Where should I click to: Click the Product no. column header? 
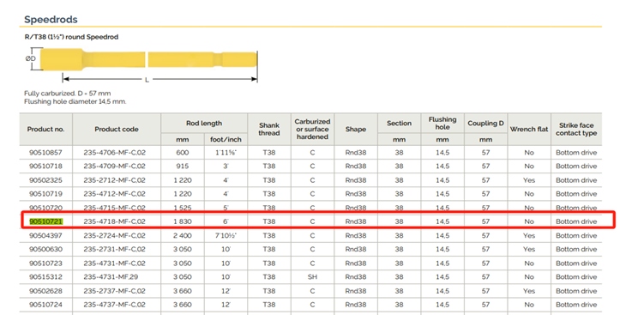(x=45, y=129)
